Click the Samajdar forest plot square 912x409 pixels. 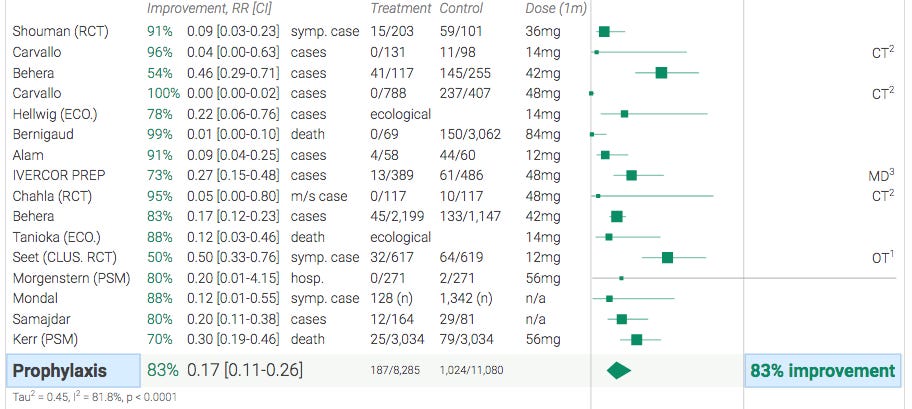pos(622,319)
